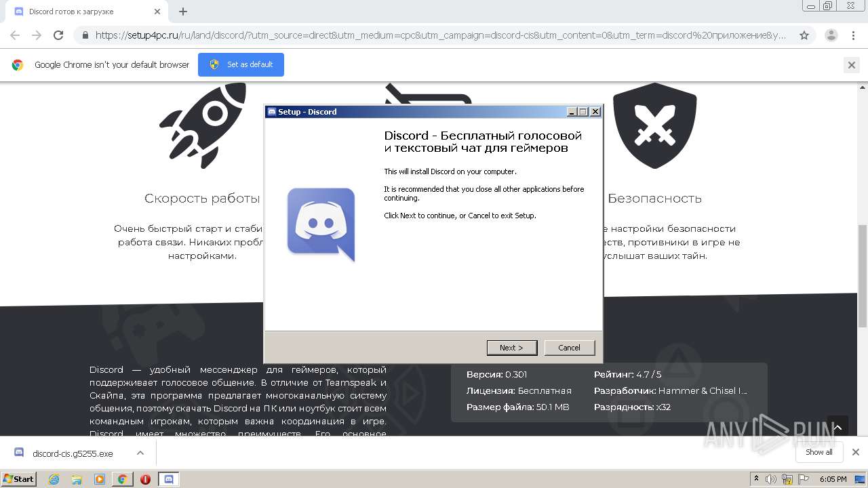Open the Chrome three-dot menu

click(852, 35)
